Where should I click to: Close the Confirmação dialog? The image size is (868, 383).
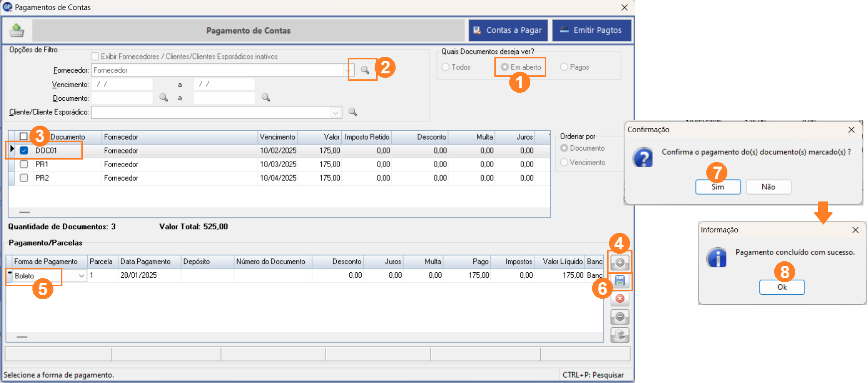coord(852,130)
